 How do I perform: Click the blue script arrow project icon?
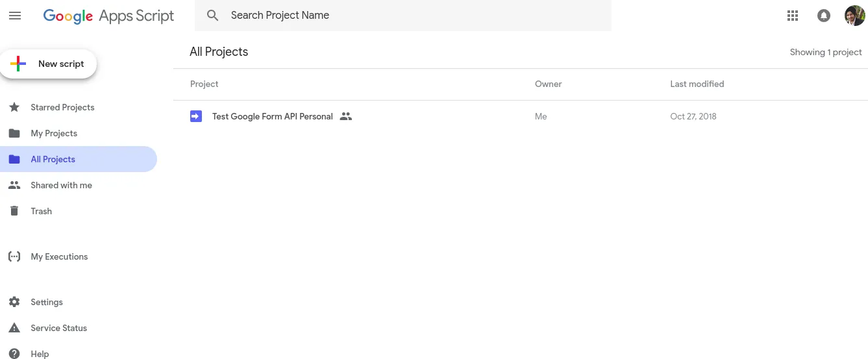click(196, 116)
